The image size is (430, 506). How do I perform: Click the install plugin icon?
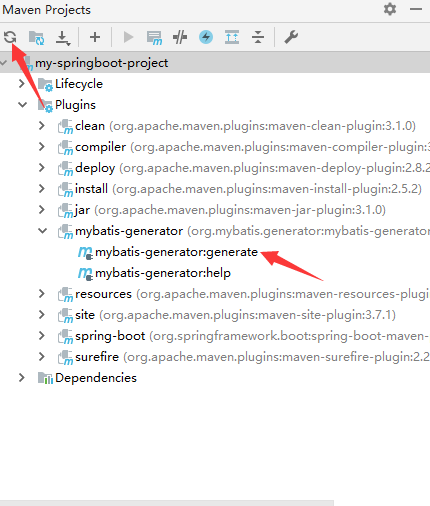pyautogui.click(x=65, y=190)
